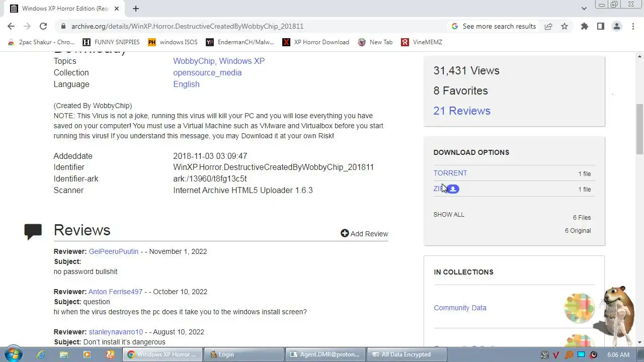
Task: Click the red V tray icon
Action: pyautogui.click(x=557, y=354)
